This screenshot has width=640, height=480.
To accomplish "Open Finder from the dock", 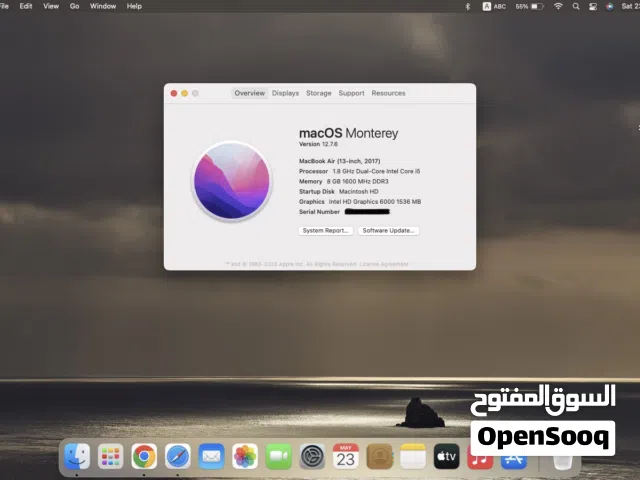I will [77, 456].
